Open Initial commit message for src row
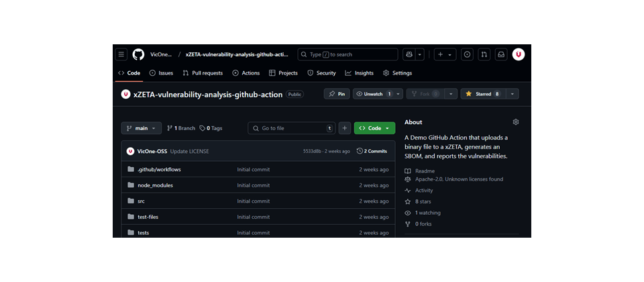 click(254, 201)
